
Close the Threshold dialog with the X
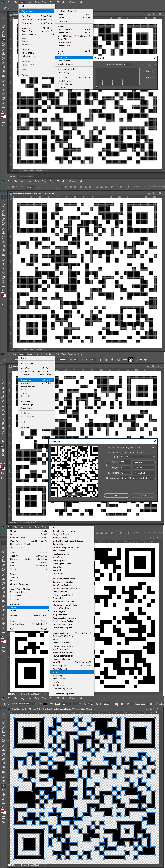click(155, 58)
